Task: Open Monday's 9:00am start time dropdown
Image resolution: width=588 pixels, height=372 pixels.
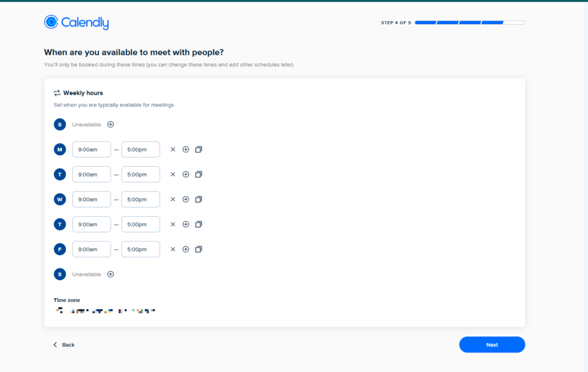Action: [x=91, y=149]
